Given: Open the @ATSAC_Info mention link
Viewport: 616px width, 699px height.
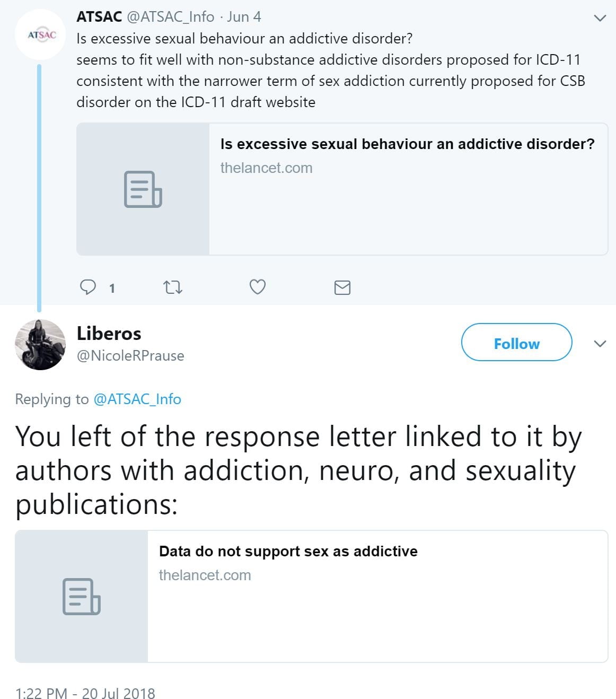Looking at the screenshot, I should [137, 399].
